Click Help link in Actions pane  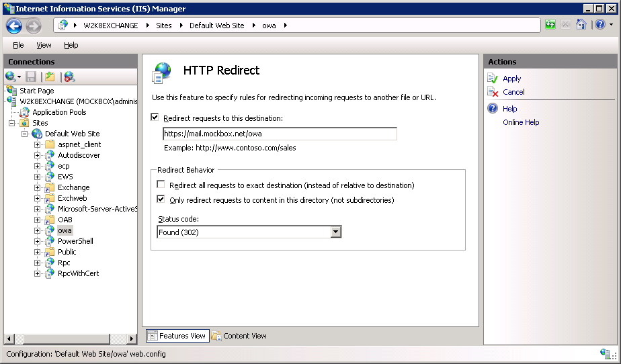click(509, 109)
